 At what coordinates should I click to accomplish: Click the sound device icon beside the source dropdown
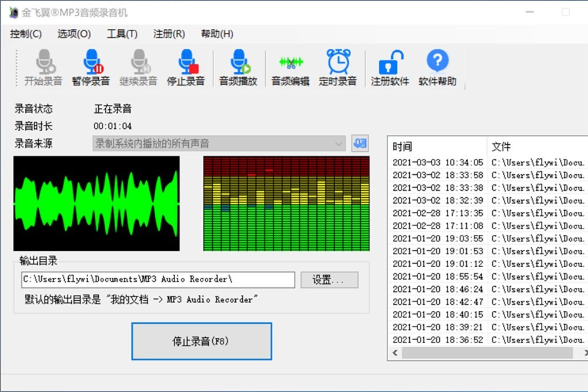click(360, 143)
